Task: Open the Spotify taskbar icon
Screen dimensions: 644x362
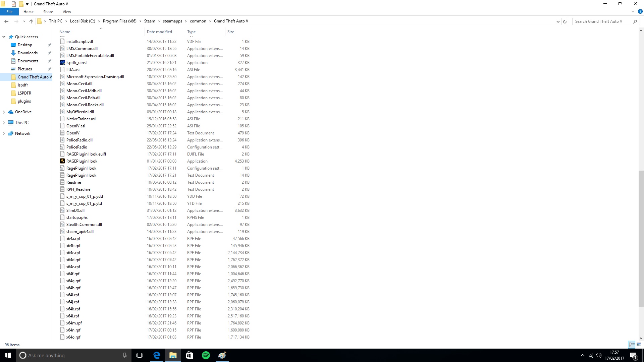Action: (206, 355)
